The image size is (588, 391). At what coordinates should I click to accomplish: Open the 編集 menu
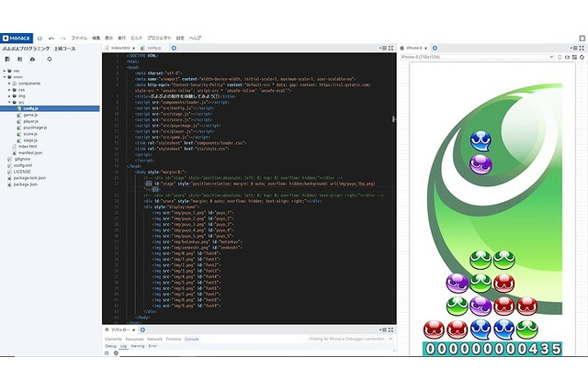pos(96,39)
